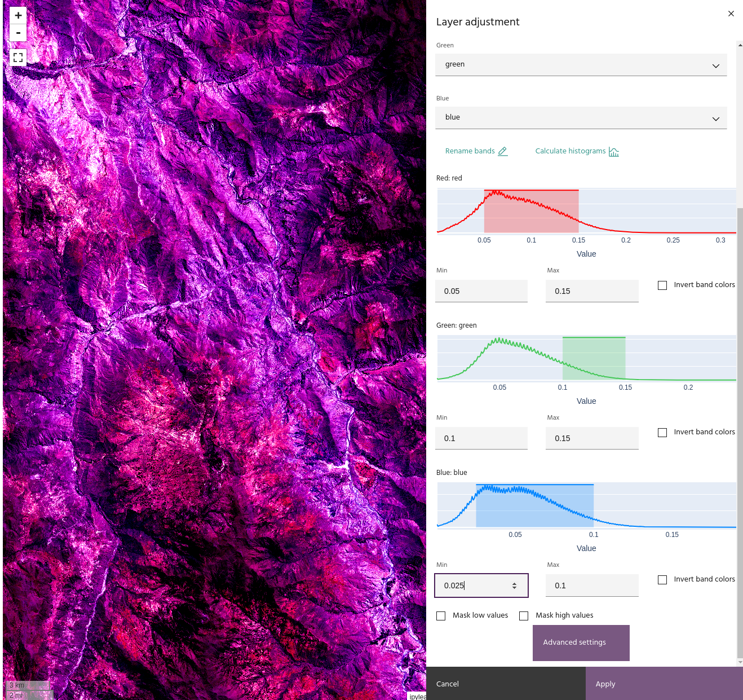Zoom in on the map

click(18, 16)
